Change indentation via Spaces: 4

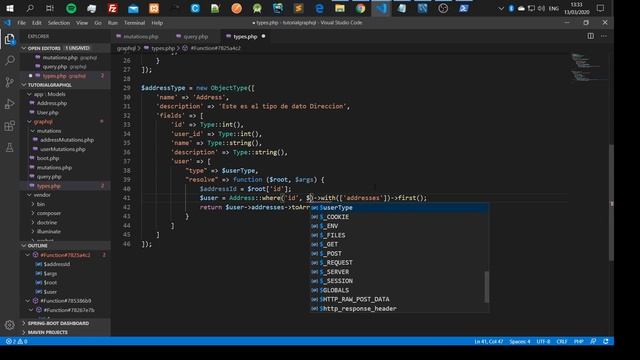(520, 341)
